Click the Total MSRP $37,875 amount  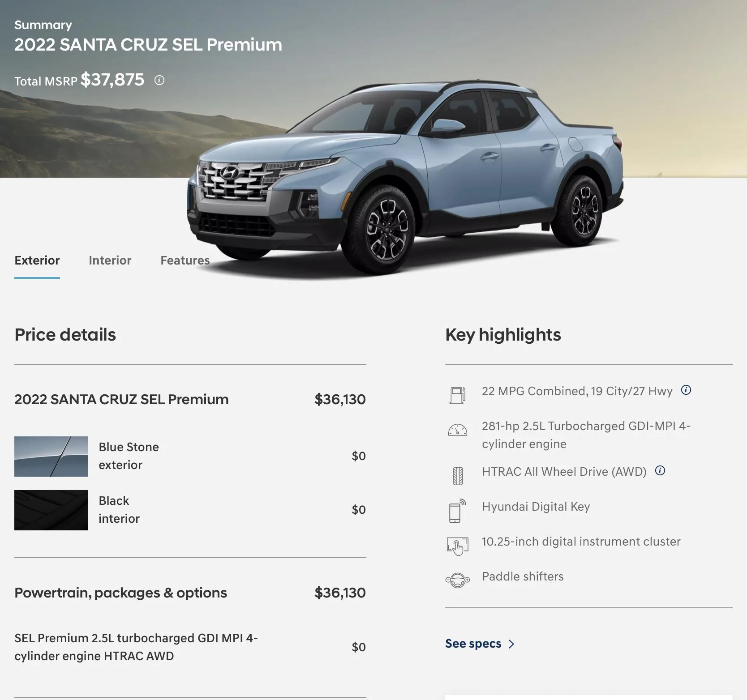[x=112, y=80]
